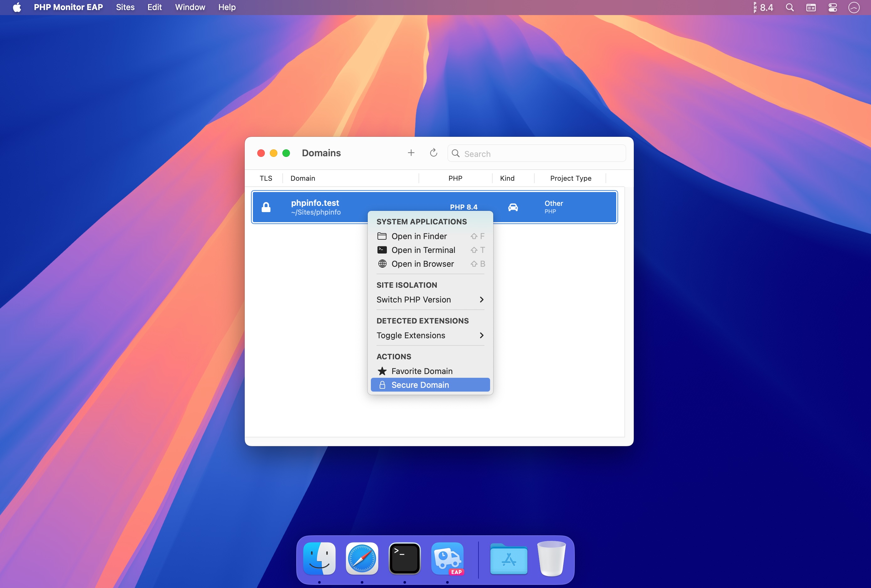Click the PHP 8.4 version cell
Screen dimensions: 871x588
(464, 207)
